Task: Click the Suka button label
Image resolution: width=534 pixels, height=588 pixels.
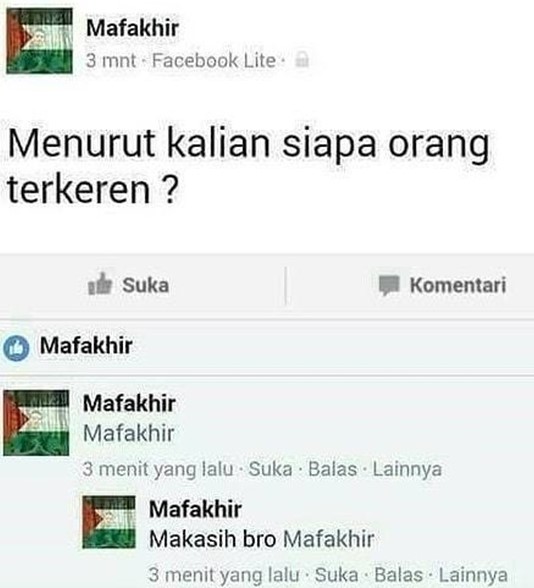Action: pyautogui.click(x=146, y=285)
